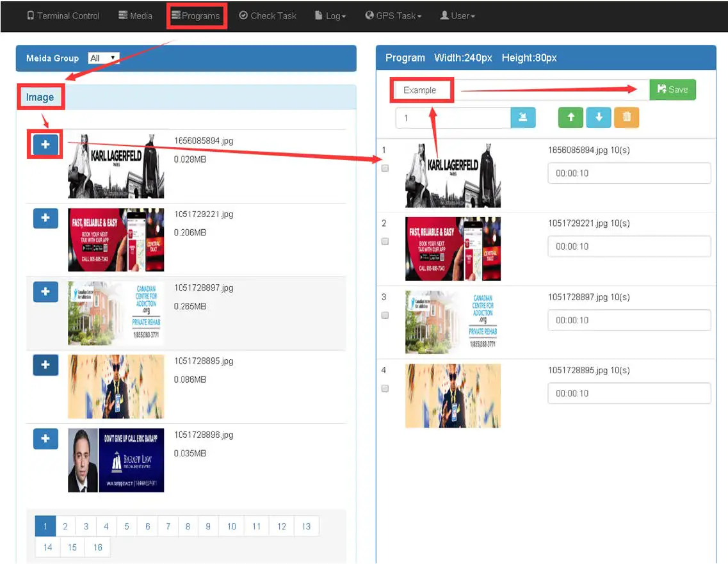The width and height of the screenshot is (728, 564).
Task: Go to page 16 of images
Action: 97,547
